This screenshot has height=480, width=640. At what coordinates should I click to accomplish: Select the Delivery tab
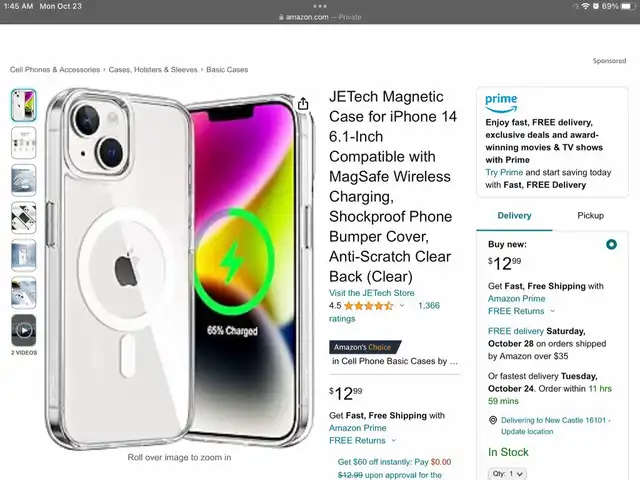[514, 216]
